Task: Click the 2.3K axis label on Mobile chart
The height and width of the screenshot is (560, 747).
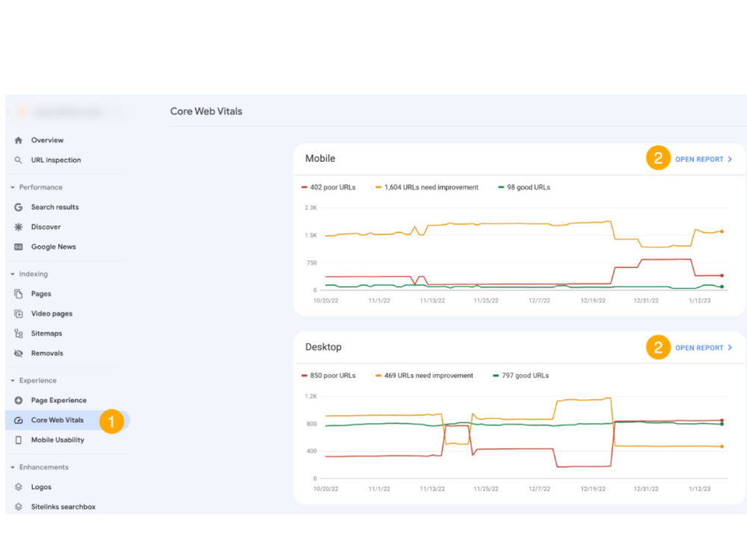Action: [x=311, y=208]
